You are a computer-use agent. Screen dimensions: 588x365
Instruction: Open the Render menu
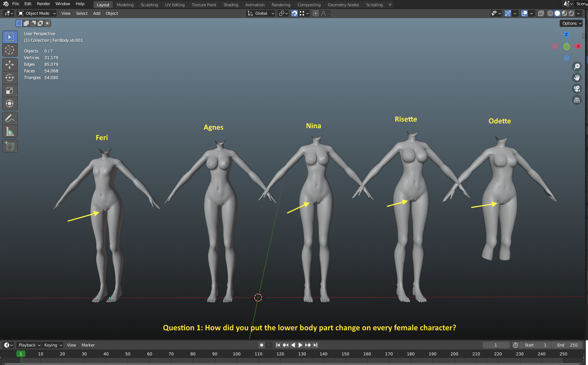pos(43,4)
